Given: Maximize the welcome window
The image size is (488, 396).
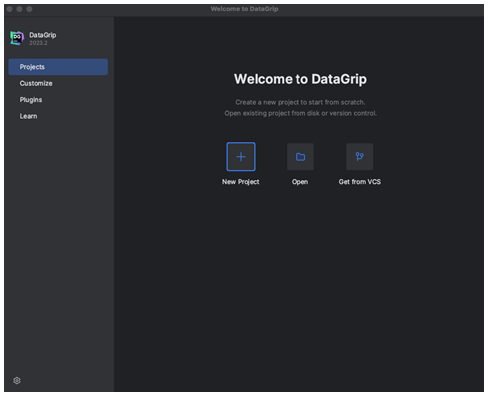Looking at the screenshot, I should (x=29, y=9).
